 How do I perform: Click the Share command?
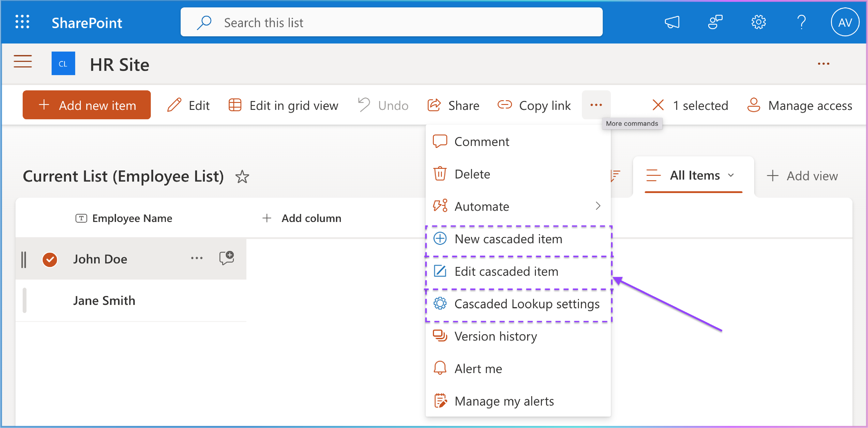[453, 105]
